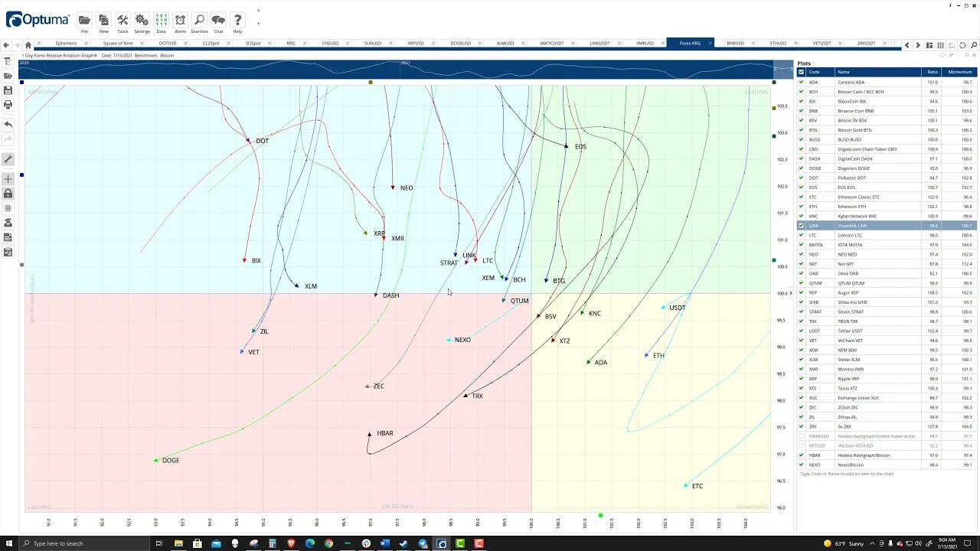Viewport: 980px width, 551px height.
Task: Toggle the select-all checkbox in Plots header
Action: pyautogui.click(x=802, y=72)
